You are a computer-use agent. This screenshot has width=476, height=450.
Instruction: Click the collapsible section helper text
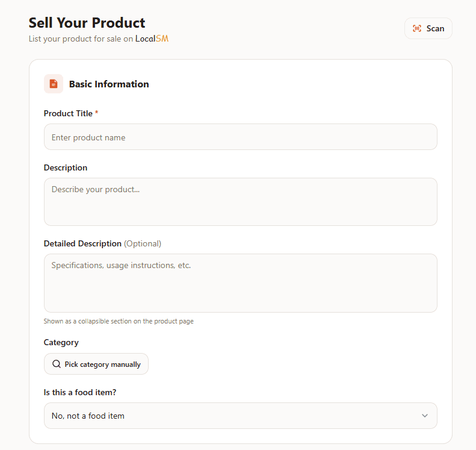(119, 321)
